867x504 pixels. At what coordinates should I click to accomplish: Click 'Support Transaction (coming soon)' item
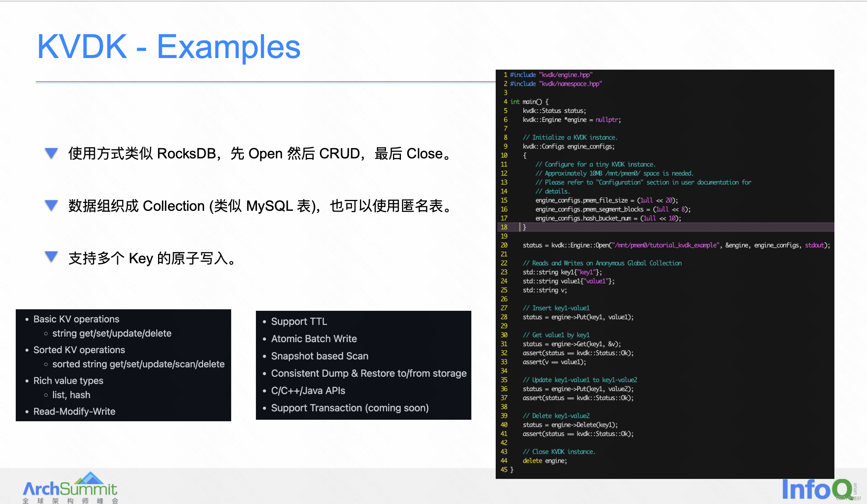[350, 408]
